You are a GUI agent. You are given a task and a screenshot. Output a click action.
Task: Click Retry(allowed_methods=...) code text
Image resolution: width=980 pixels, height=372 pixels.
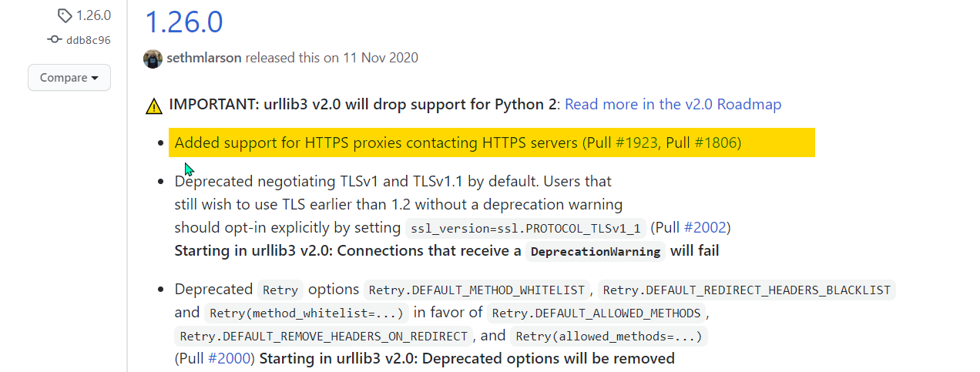(609, 337)
